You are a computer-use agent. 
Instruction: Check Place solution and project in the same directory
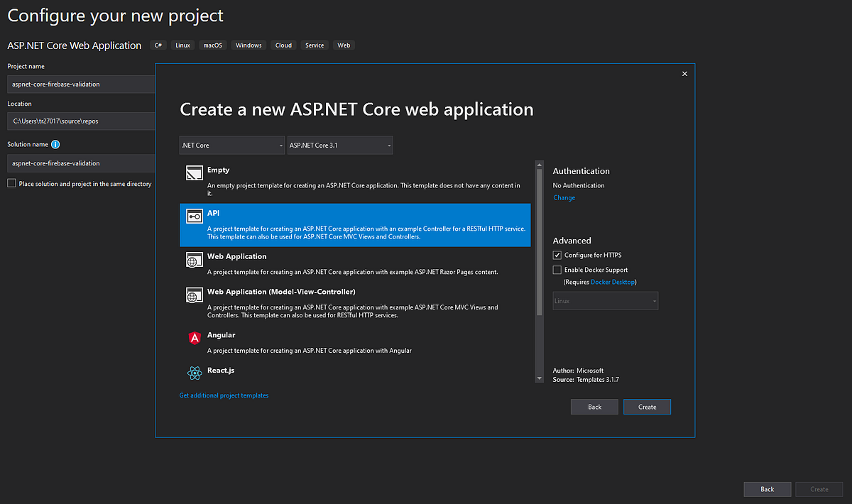(x=11, y=183)
